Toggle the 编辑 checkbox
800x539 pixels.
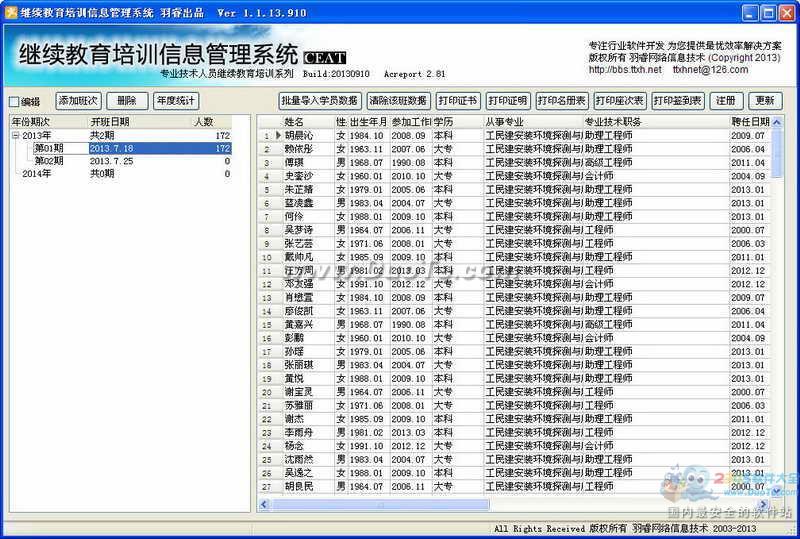[x=14, y=102]
